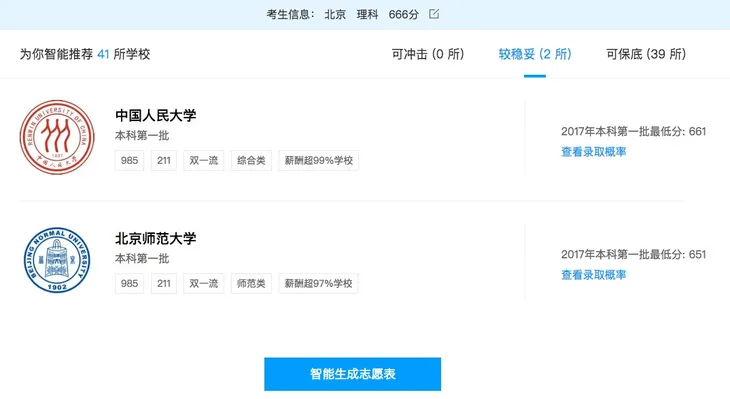730x399 pixels.
Task: Click the 985 tag under 北京师范大学
Action: (x=129, y=284)
